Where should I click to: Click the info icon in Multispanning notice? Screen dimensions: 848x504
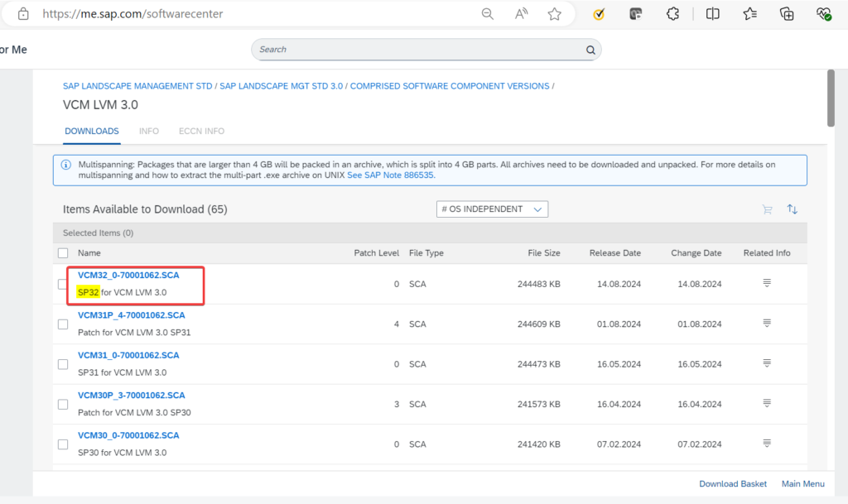66,165
